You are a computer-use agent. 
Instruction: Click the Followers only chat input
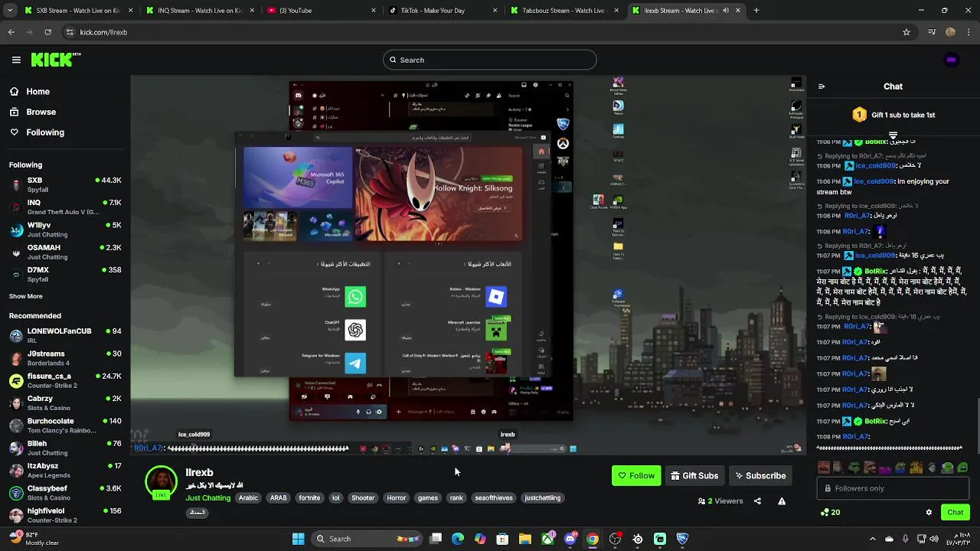click(893, 488)
